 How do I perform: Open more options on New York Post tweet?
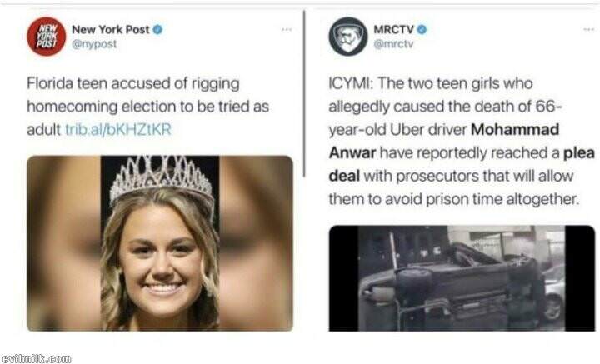tap(287, 29)
